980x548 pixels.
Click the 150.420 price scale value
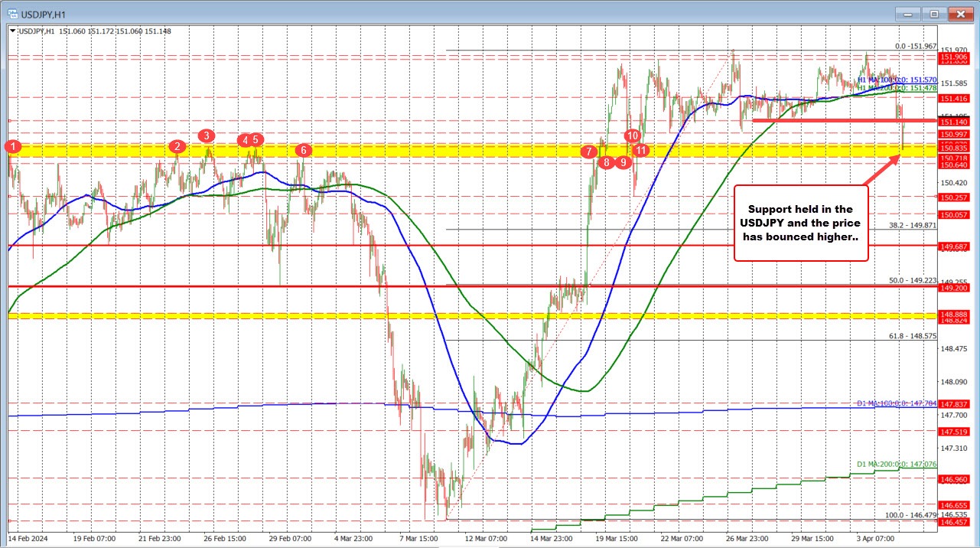click(x=954, y=182)
